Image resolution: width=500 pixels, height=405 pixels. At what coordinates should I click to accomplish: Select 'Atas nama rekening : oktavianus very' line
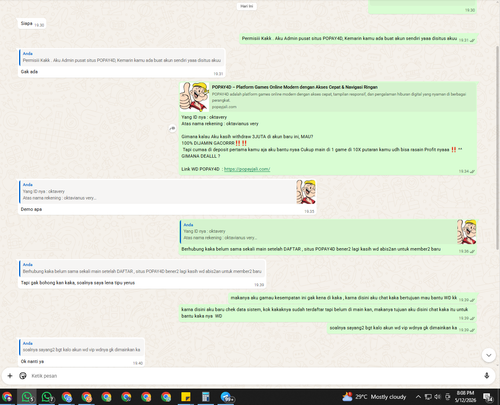tap(220, 124)
